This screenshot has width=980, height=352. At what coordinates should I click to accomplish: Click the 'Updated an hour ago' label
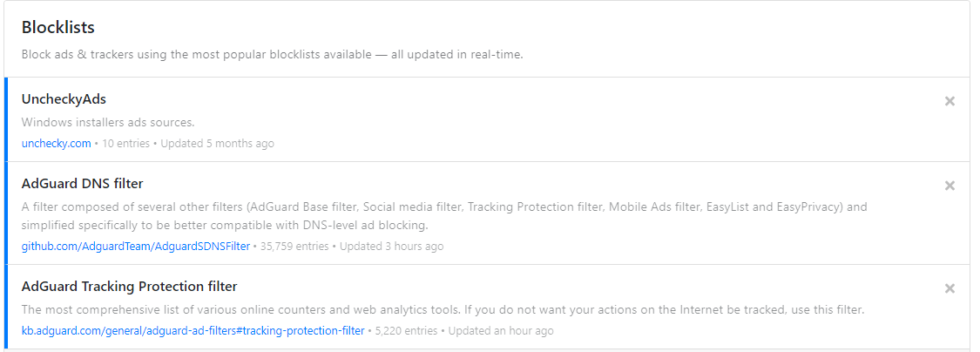click(x=500, y=331)
